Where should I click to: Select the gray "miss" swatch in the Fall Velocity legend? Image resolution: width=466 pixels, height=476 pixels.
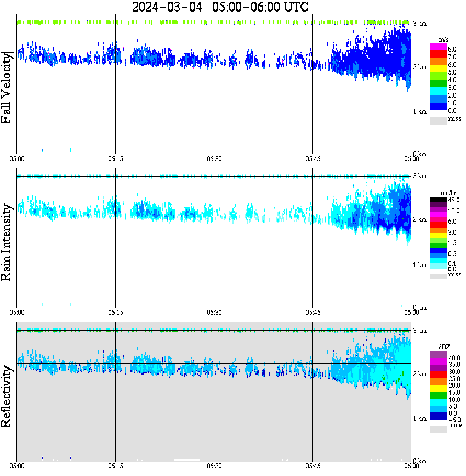click(438, 121)
